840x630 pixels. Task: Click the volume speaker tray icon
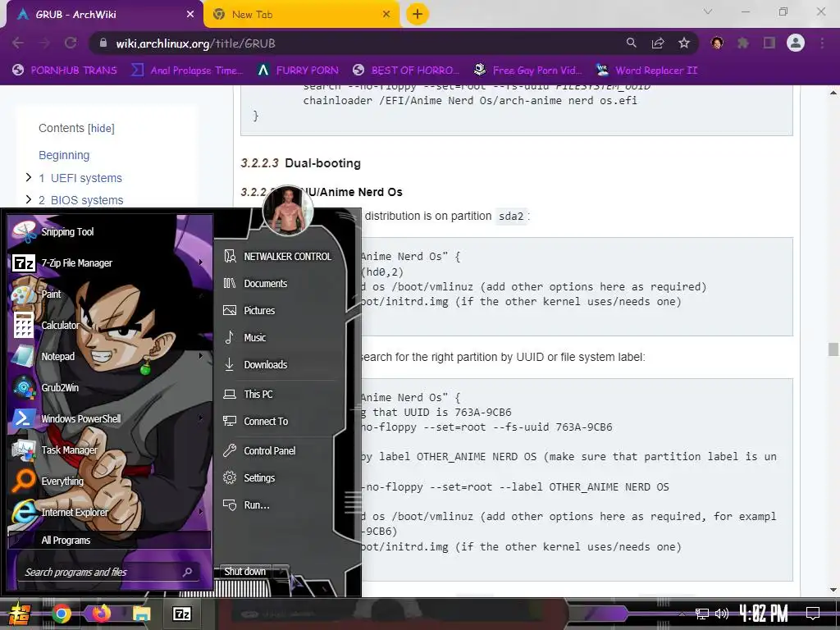(x=722, y=614)
